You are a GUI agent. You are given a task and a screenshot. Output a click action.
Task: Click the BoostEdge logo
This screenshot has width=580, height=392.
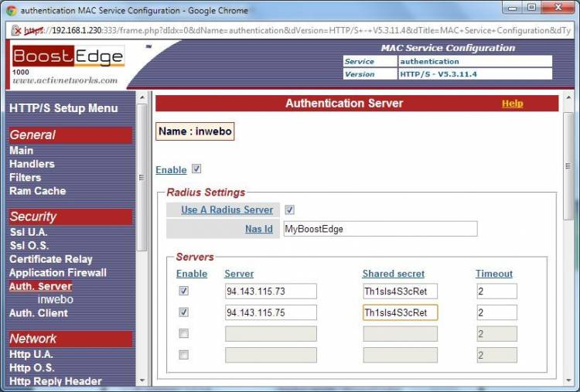coord(68,57)
